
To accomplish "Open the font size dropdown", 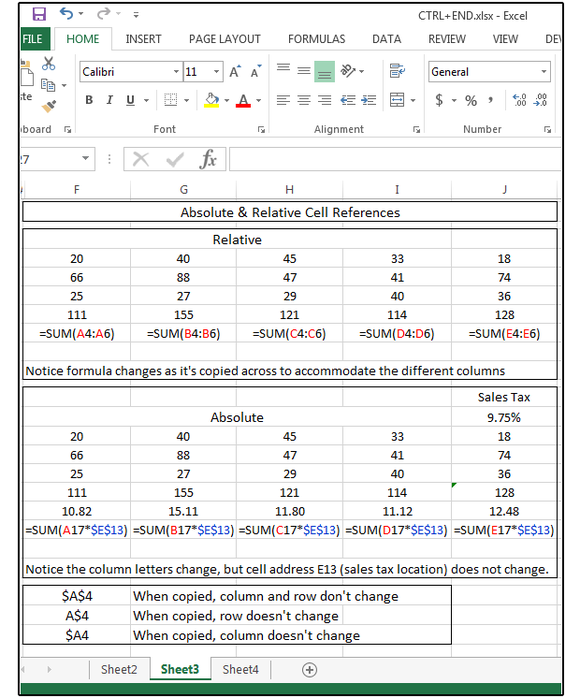I will click(x=216, y=72).
